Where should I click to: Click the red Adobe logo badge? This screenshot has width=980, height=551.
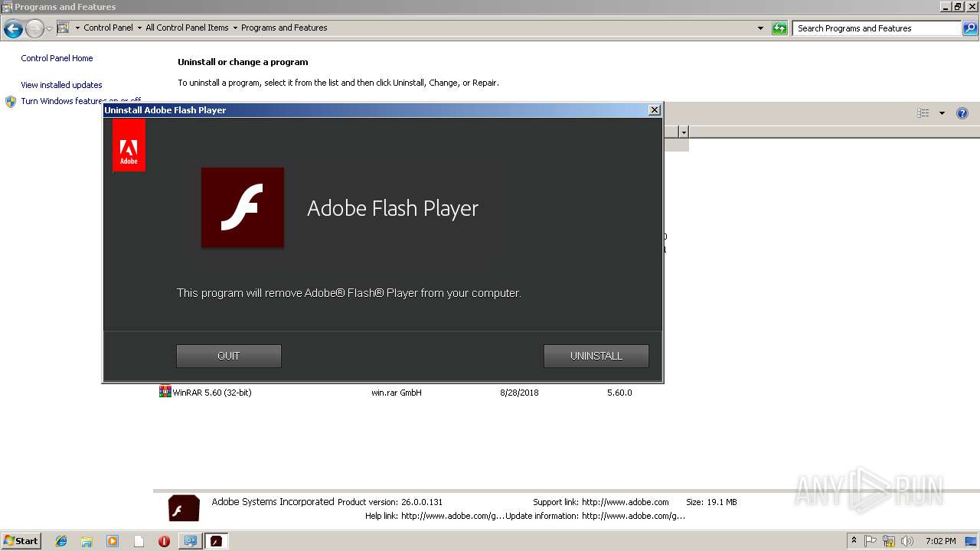point(129,145)
